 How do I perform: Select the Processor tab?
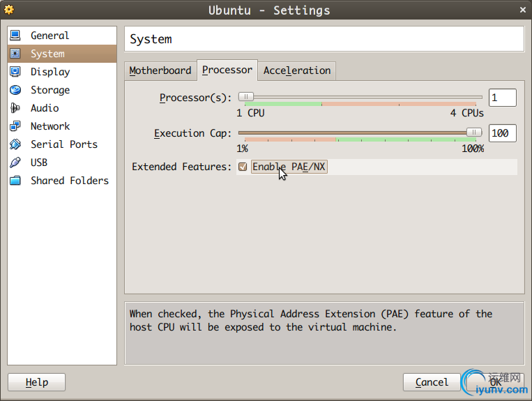[x=227, y=70]
